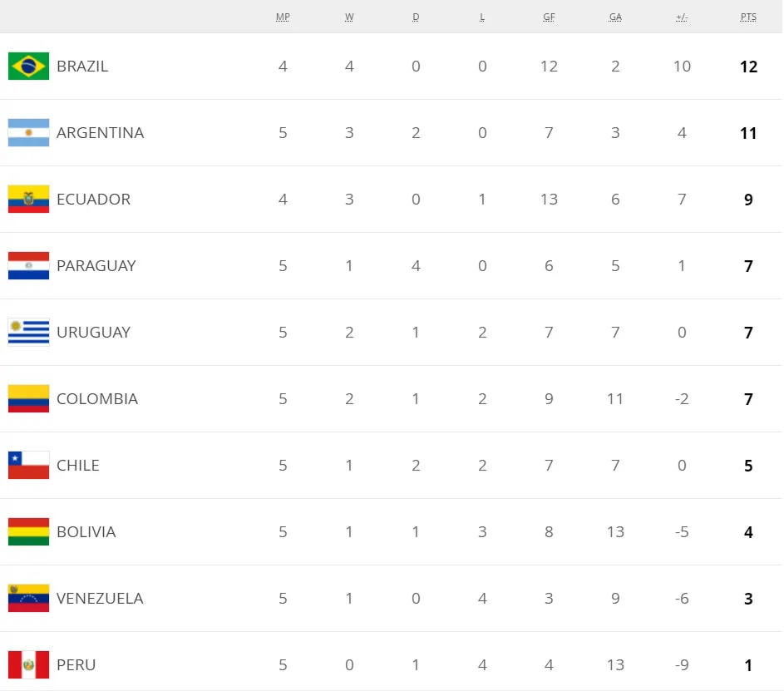The width and height of the screenshot is (784, 691).
Task: Select the Peru flag icon
Action: pyautogui.click(x=28, y=664)
